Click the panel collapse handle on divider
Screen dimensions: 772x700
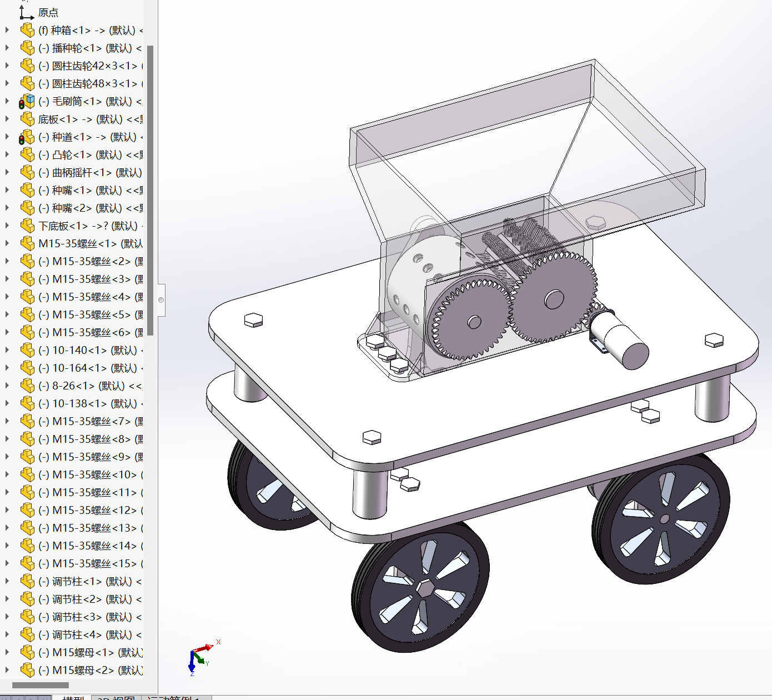point(161,300)
